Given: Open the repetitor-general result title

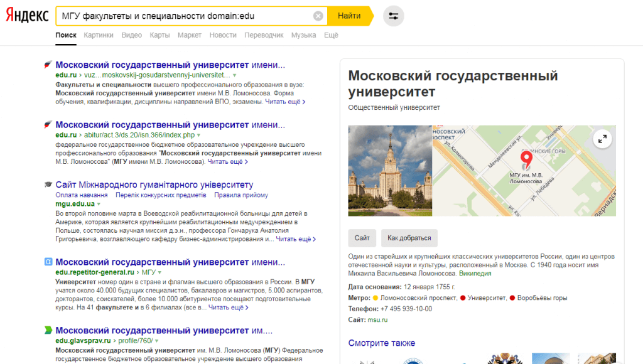Looking at the screenshot, I should tap(170, 262).
